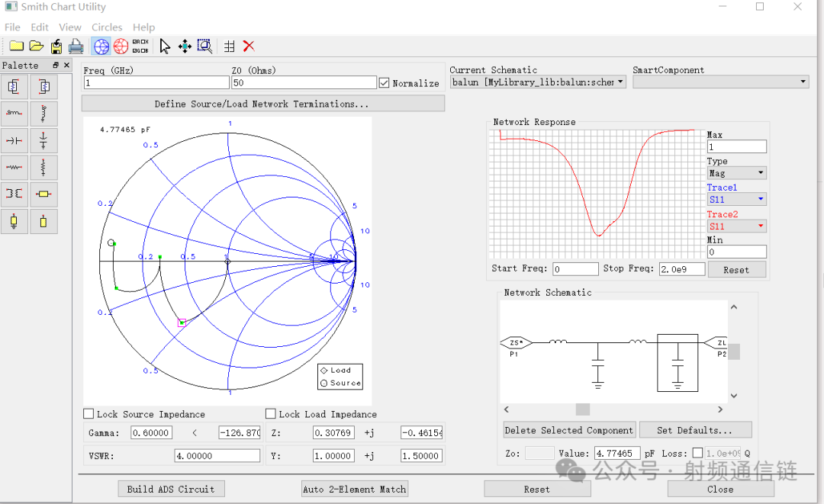Screen dimensions: 824x504
Task: Click the Stop Freq input field
Action: 682,269
